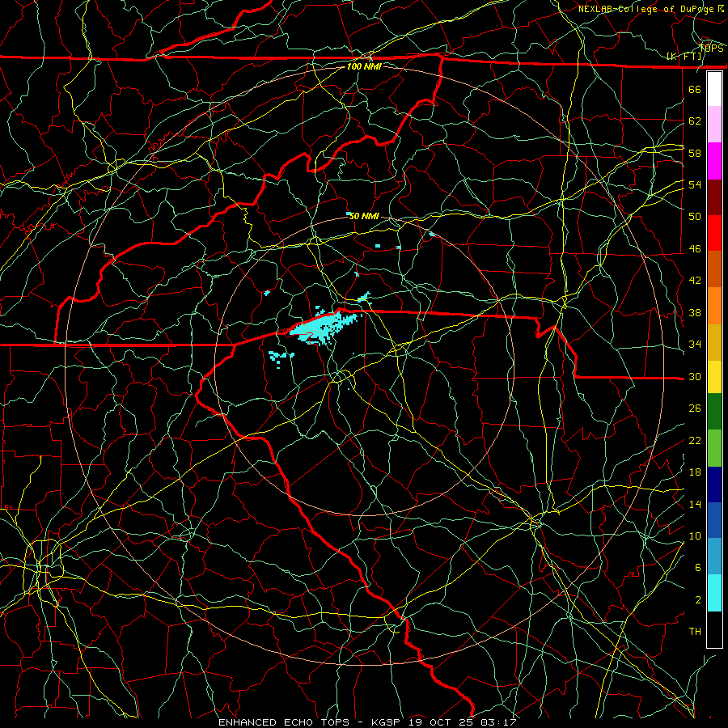Click the 26 scale label
Image resolution: width=728 pixels, height=728 pixels.
click(x=695, y=408)
